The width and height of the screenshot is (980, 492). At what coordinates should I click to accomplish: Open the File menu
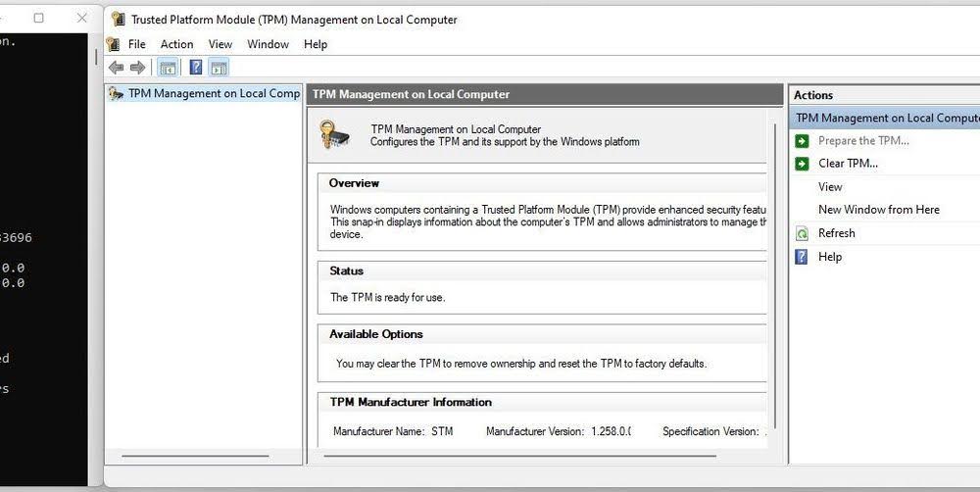pos(137,44)
